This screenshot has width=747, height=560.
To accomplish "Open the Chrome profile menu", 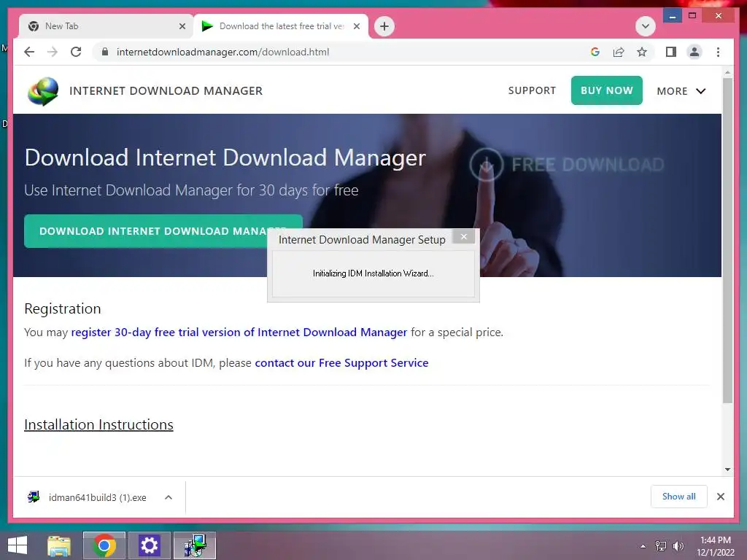I will [694, 52].
